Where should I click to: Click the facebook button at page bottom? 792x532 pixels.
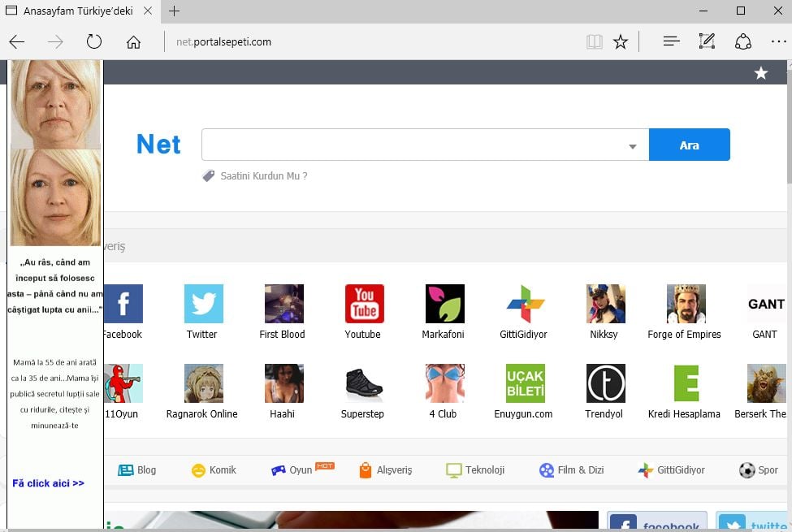656,521
